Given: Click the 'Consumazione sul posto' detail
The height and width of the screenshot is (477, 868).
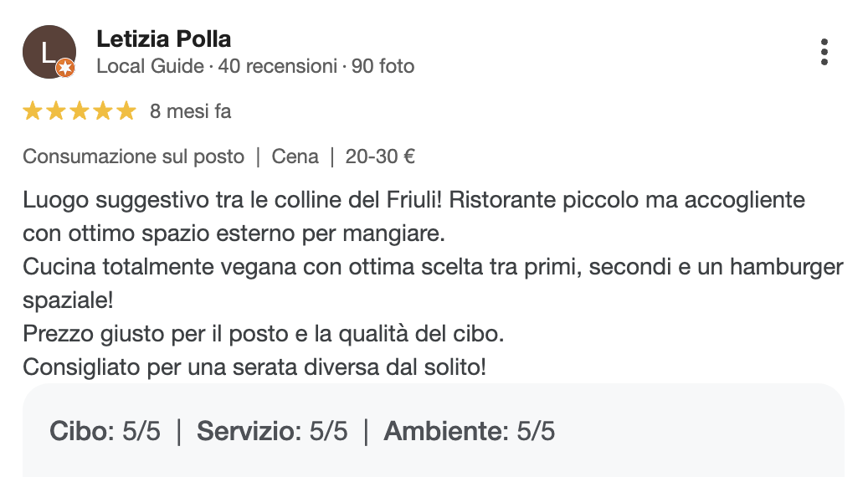Looking at the screenshot, I should (x=134, y=156).
